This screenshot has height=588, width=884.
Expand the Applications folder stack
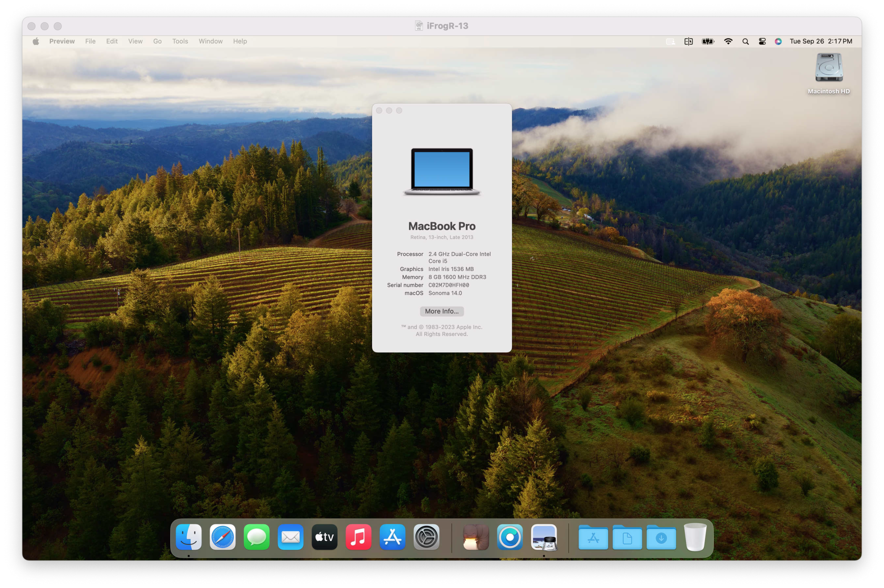593,538
